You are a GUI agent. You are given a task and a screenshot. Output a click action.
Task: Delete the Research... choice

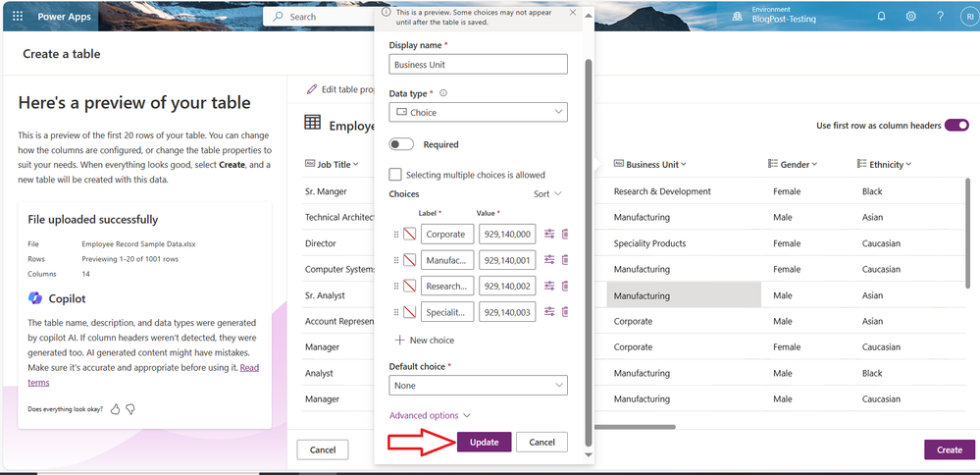565,286
